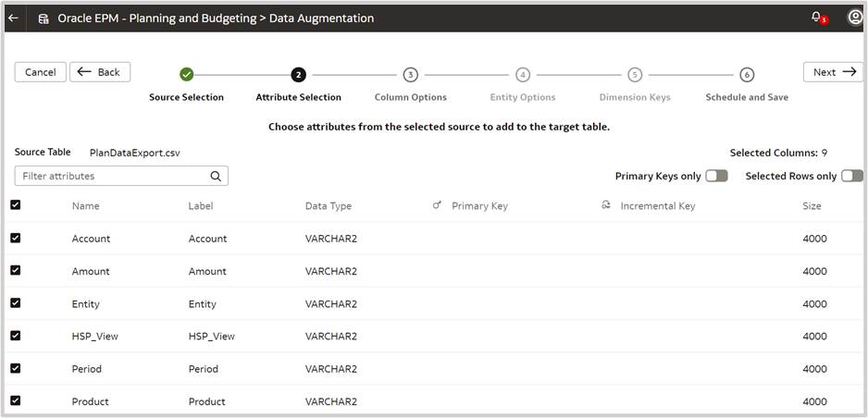Jump to step 6 Schedule and Save
This screenshot has width=868, height=418.
click(x=747, y=75)
